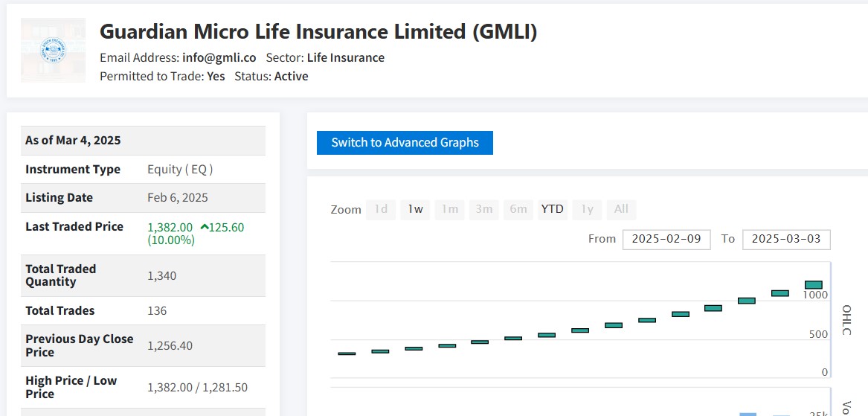Open the To date field

[786, 239]
